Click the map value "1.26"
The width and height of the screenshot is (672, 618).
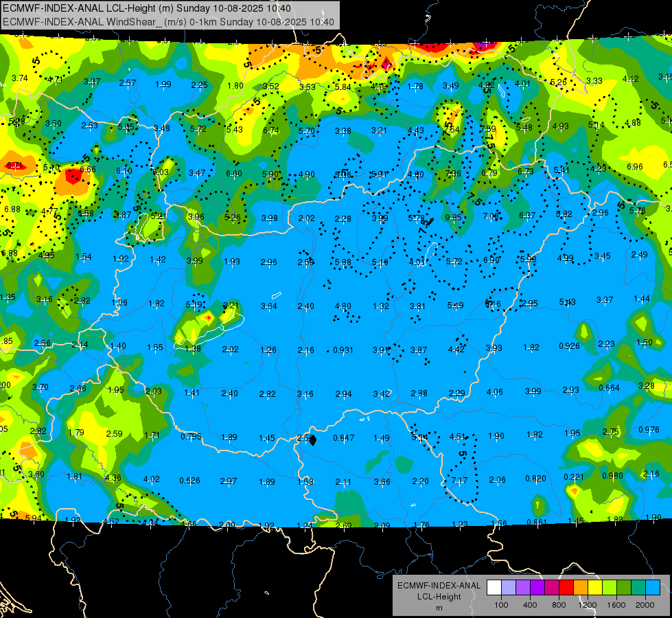pos(268,350)
